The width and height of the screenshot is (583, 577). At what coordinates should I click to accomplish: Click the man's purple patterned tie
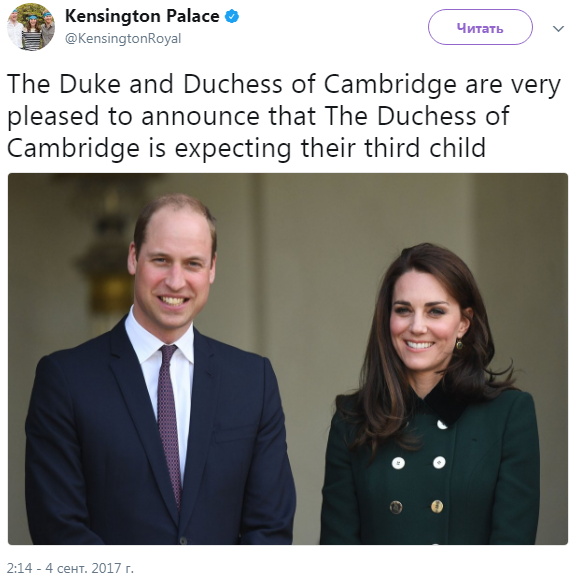(169, 423)
